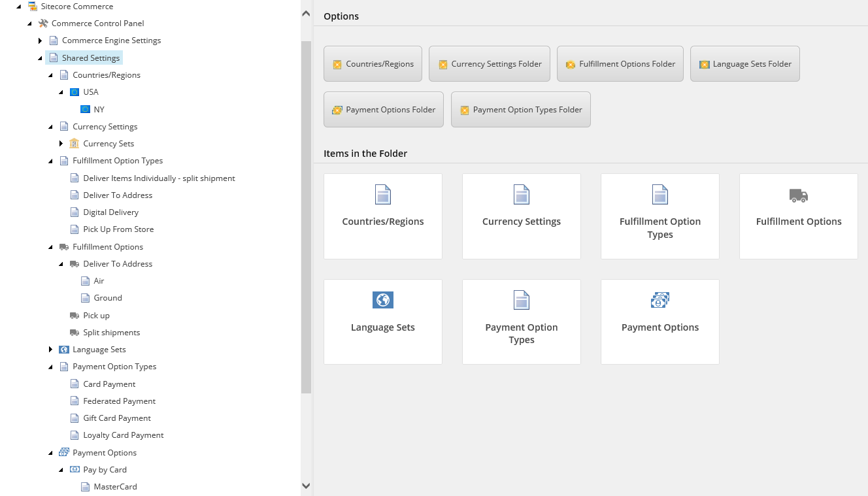Click the Sitecore Commerce tree icon
Screen dimensions: 868x496
pos(33,7)
